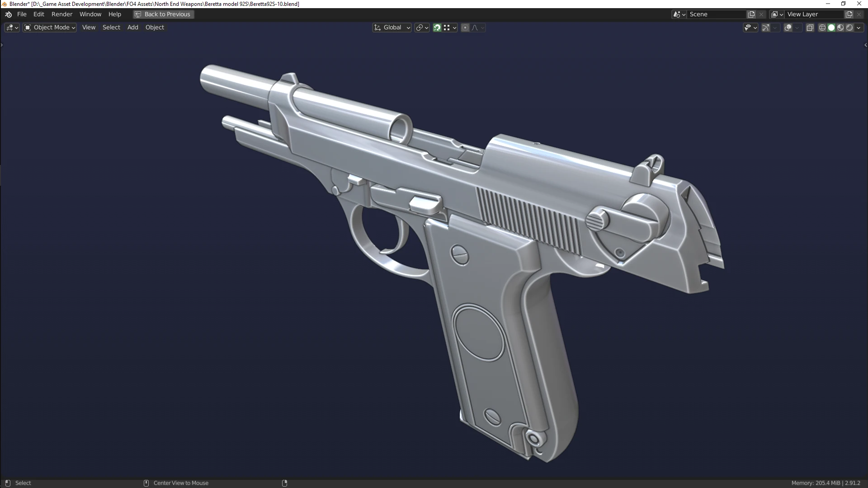Toggle proportional editing button
Screen dimensions: 868x488
tap(465, 28)
